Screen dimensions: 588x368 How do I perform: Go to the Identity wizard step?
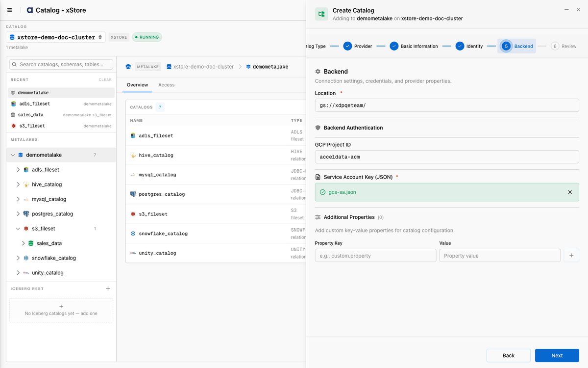pos(469,46)
